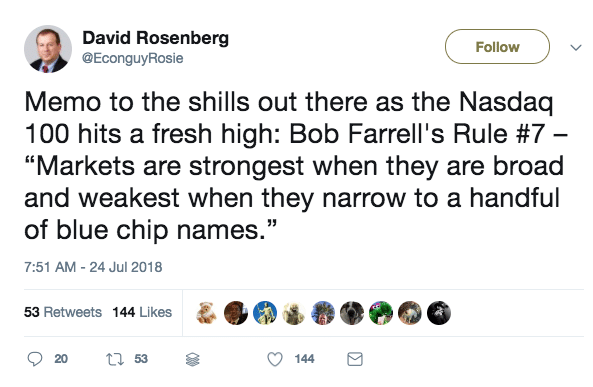Click the black circular liker avatar
This screenshot has width=593, height=387.
point(439,313)
